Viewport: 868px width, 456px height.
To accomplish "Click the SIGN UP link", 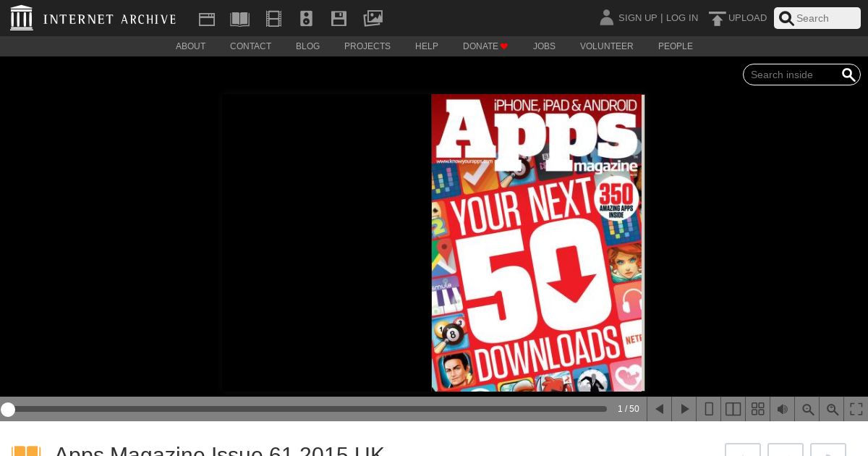I will point(637,18).
